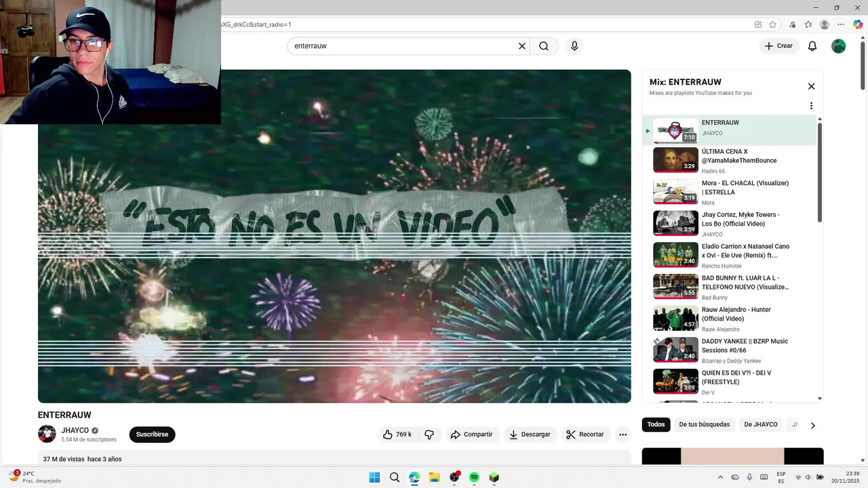This screenshot has width=868, height=488.
Task: Switch the ESP keyboard language indicator
Action: 781,477
